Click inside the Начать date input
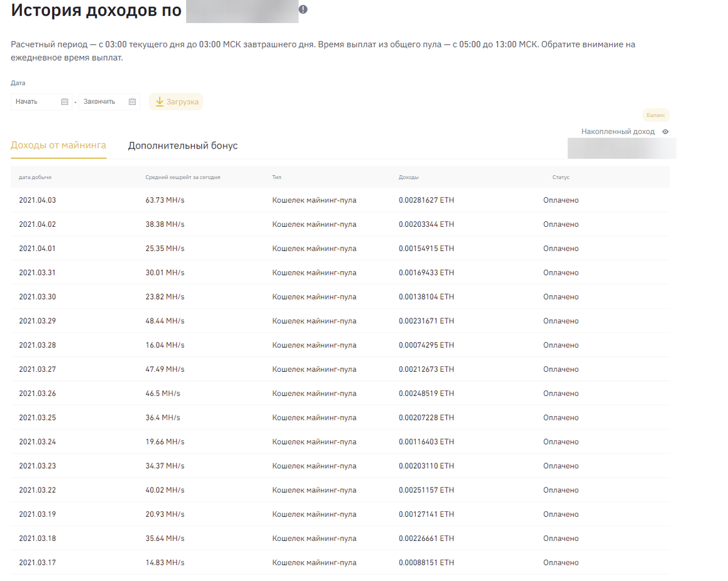 [x=33, y=101]
